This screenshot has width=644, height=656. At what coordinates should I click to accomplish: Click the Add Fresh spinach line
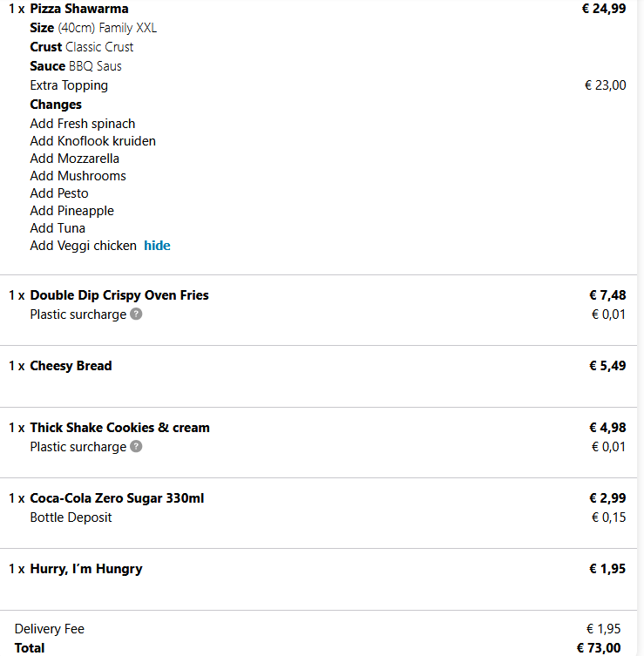[83, 124]
